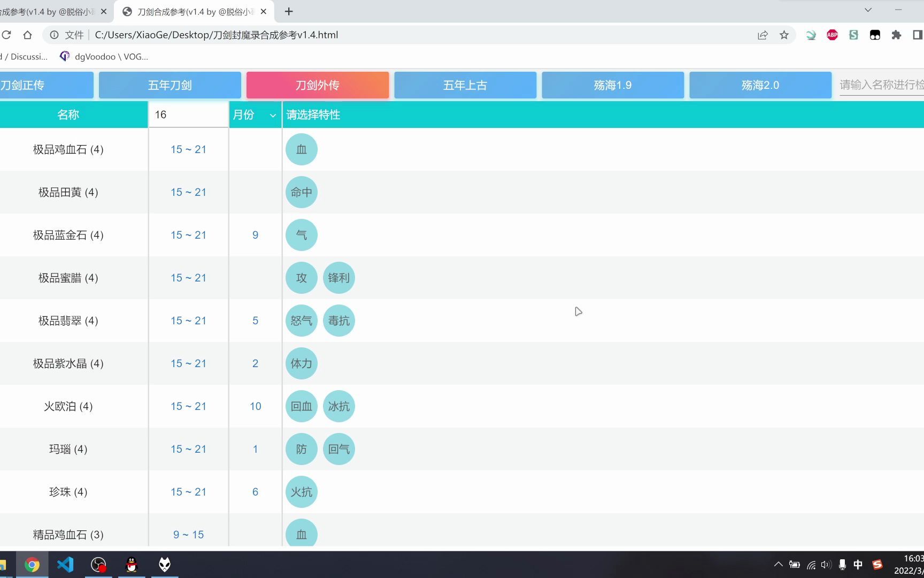
Task: Click the 请选择特性 header label
Action: (x=313, y=115)
